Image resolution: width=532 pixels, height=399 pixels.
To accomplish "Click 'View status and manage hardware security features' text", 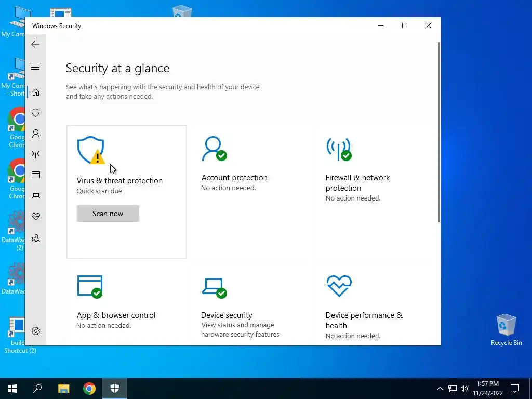I will point(240,330).
